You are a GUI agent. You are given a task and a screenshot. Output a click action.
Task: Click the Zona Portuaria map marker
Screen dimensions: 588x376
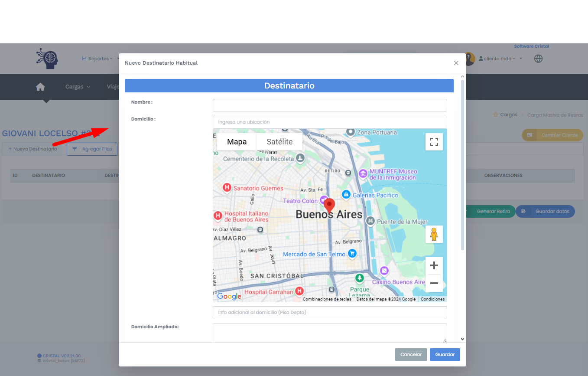tap(351, 132)
